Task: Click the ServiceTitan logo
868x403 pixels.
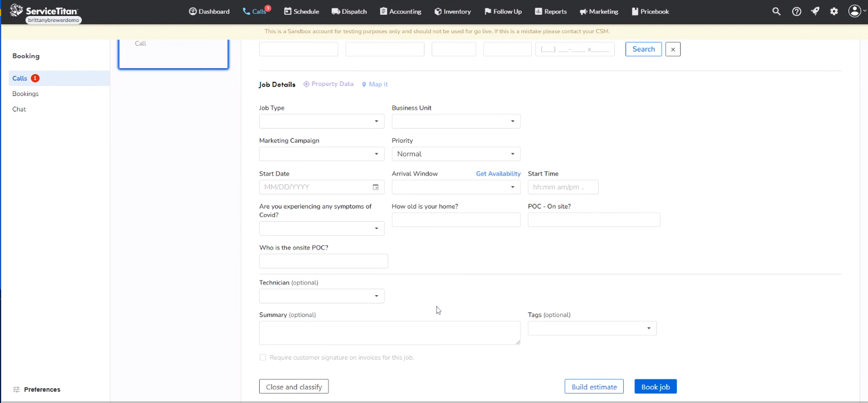Action: point(44,9)
